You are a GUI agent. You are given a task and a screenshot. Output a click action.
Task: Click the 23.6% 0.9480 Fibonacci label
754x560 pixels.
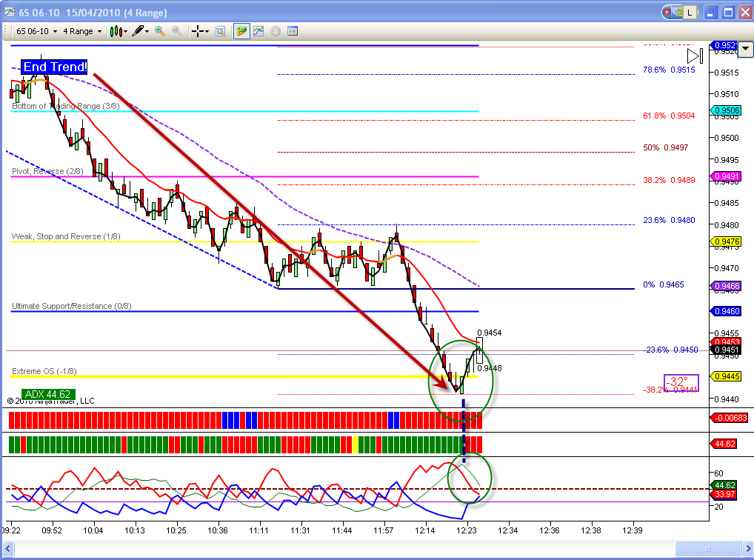pos(669,220)
